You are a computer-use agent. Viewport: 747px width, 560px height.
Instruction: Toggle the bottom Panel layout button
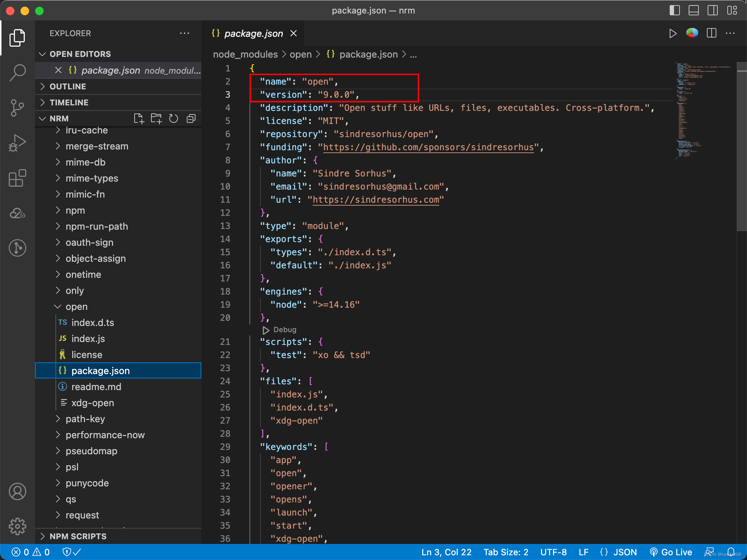click(x=694, y=10)
